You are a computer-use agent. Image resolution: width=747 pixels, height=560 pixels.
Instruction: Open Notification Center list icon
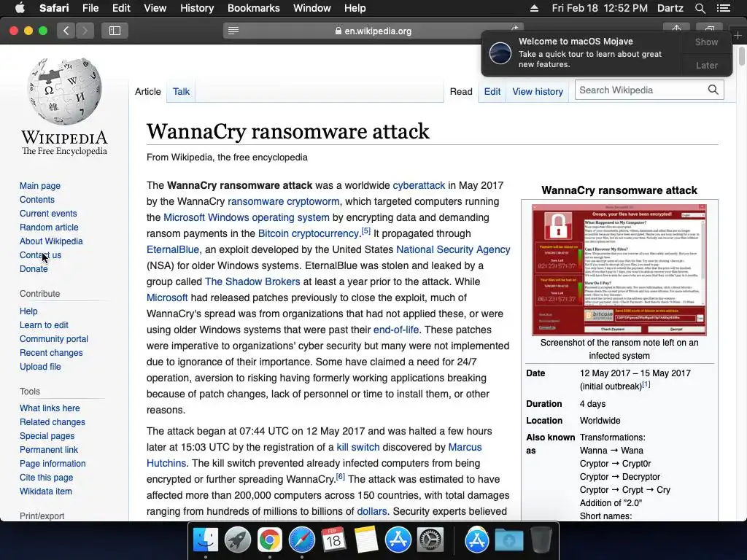724,8
